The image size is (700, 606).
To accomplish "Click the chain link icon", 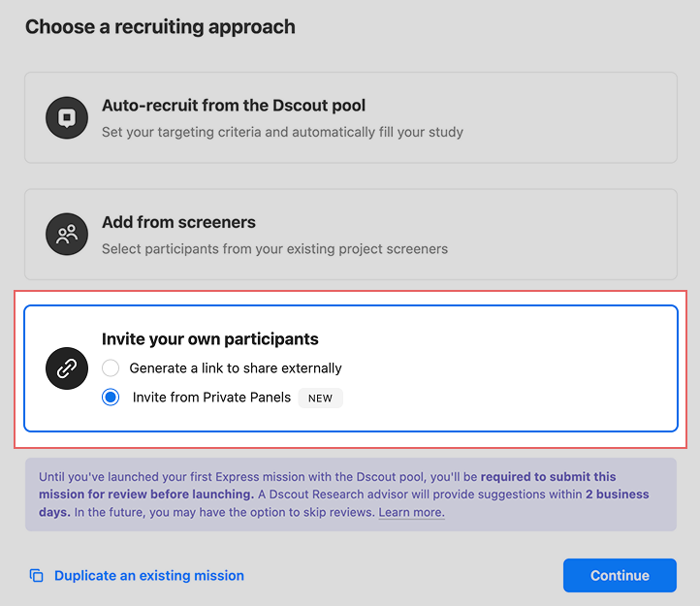I will [67, 368].
